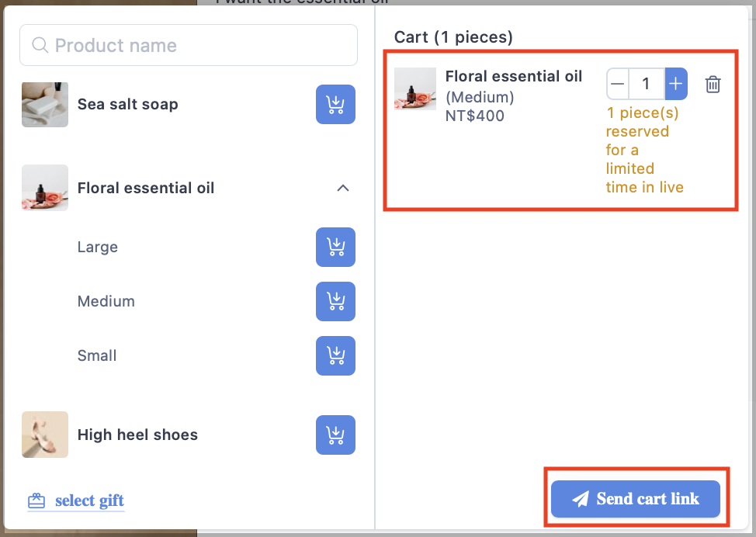Screen dimensions: 756x537
Task: Click the High heel shoes thumbnail
Action: pos(45,435)
